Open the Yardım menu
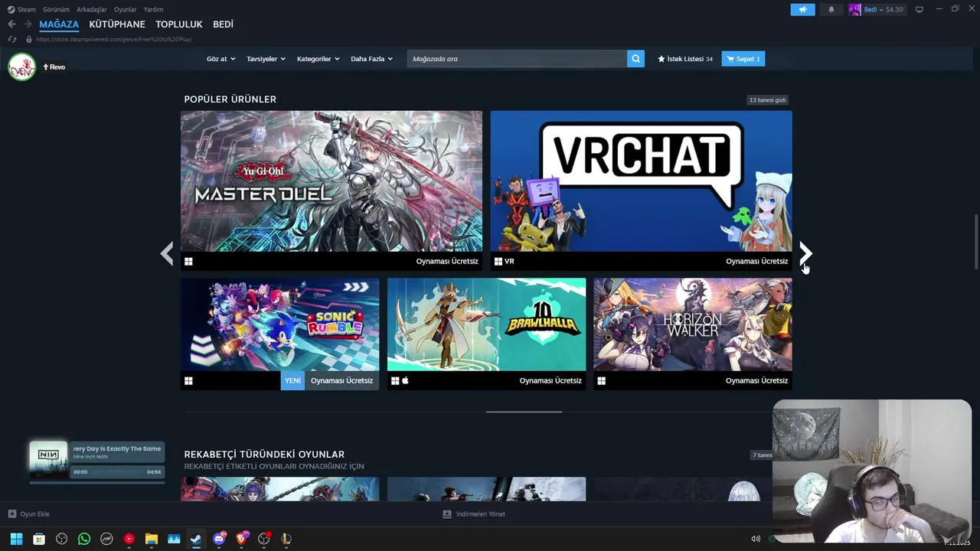Image resolution: width=980 pixels, height=551 pixels. 153,9
